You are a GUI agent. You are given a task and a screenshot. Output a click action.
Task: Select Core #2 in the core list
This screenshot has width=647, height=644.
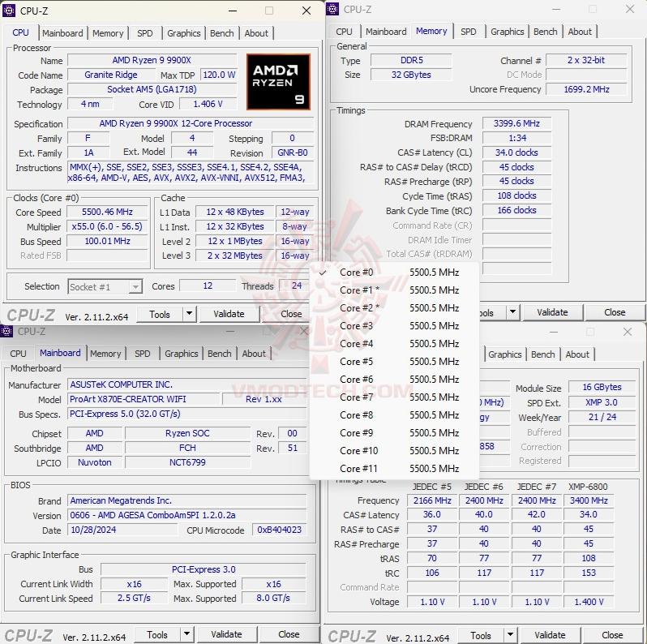tap(395, 308)
